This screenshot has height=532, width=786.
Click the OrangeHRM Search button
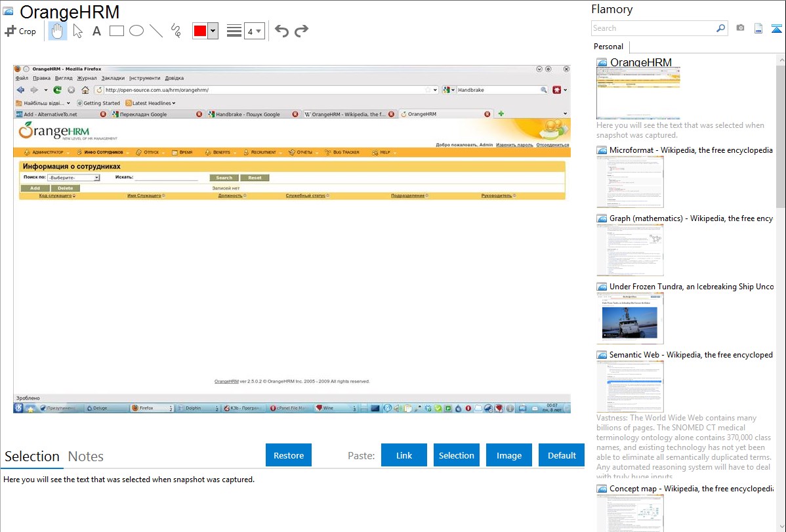[224, 178]
